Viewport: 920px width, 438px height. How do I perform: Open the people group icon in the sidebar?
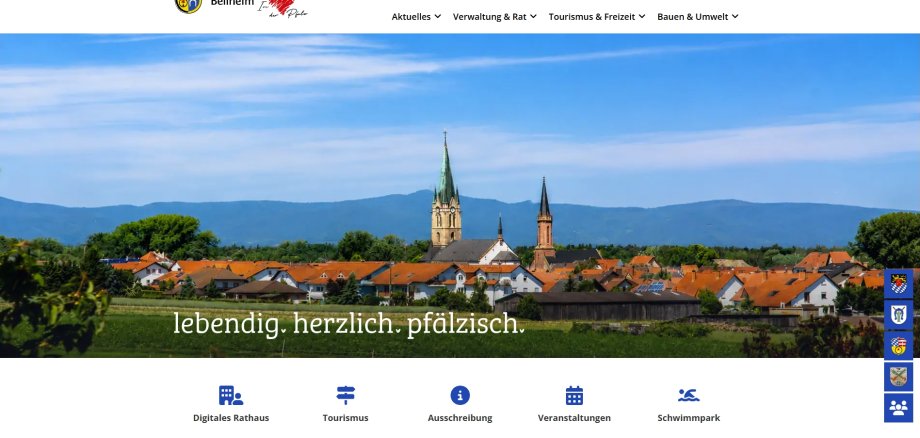(898, 408)
